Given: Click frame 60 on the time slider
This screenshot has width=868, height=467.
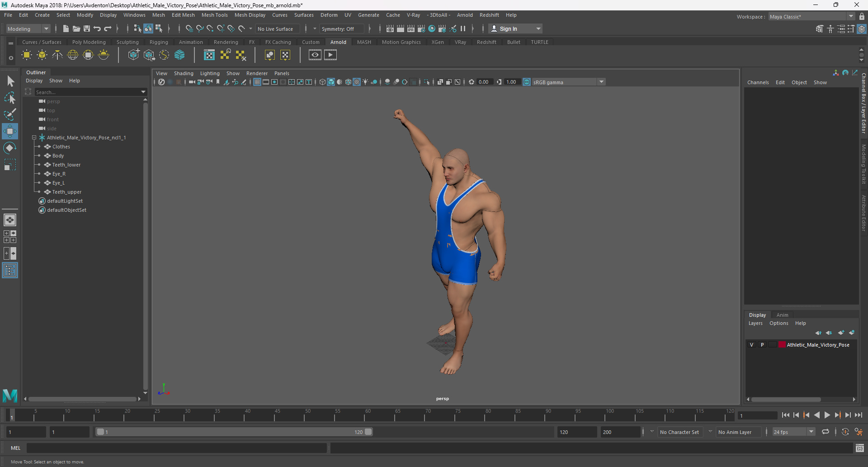Looking at the screenshot, I should point(368,415).
